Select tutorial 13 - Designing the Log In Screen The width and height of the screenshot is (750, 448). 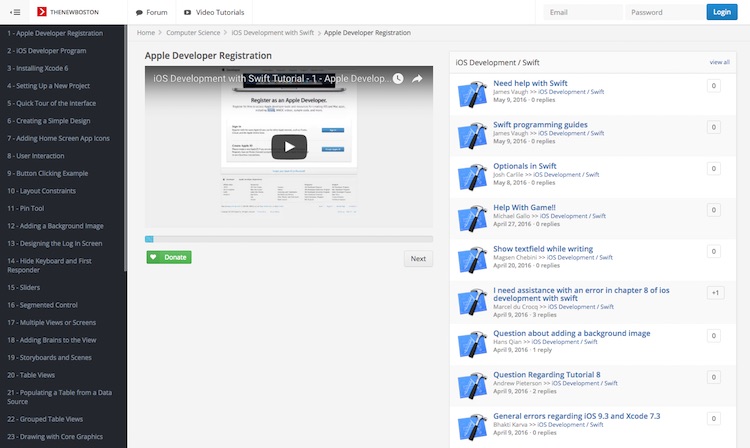pyautogui.click(x=55, y=243)
